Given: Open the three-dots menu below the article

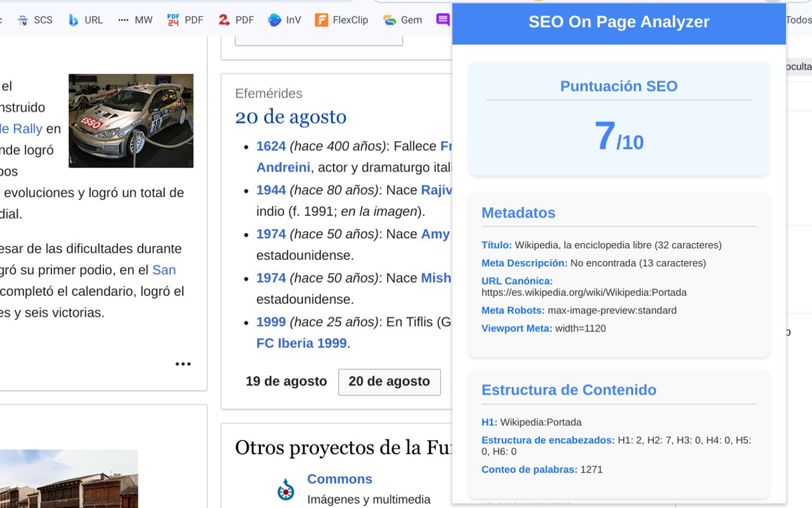Looking at the screenshot, I should [x=183, y=364].
